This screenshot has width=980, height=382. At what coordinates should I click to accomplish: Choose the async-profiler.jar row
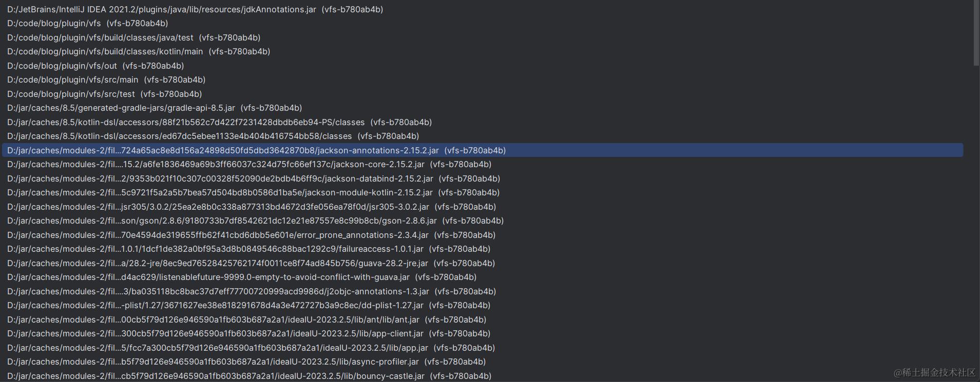(483, 361)
